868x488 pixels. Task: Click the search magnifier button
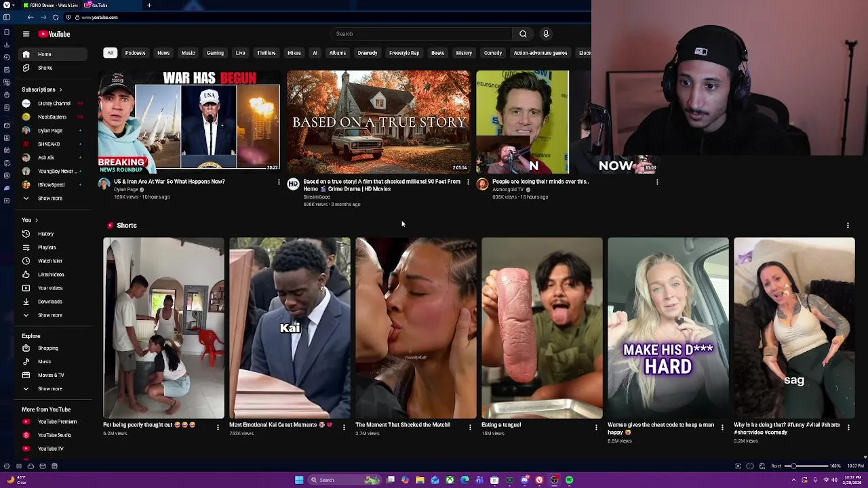(523, 34)
